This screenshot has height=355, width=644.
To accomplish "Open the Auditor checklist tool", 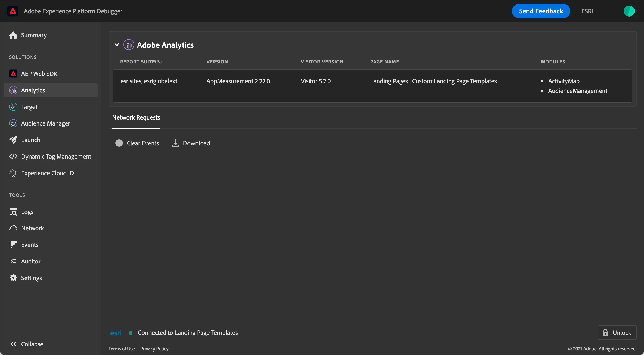I will (x=13, y=261).
